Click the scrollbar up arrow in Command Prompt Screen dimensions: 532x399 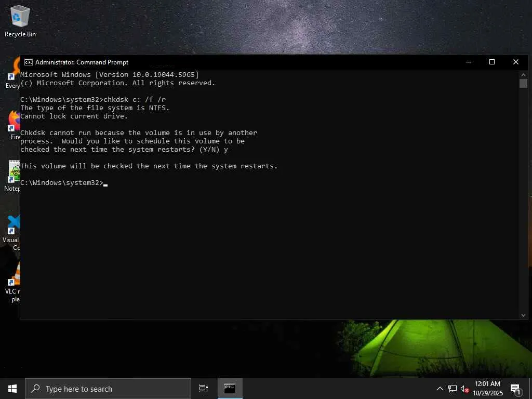[x=523, y=75]
